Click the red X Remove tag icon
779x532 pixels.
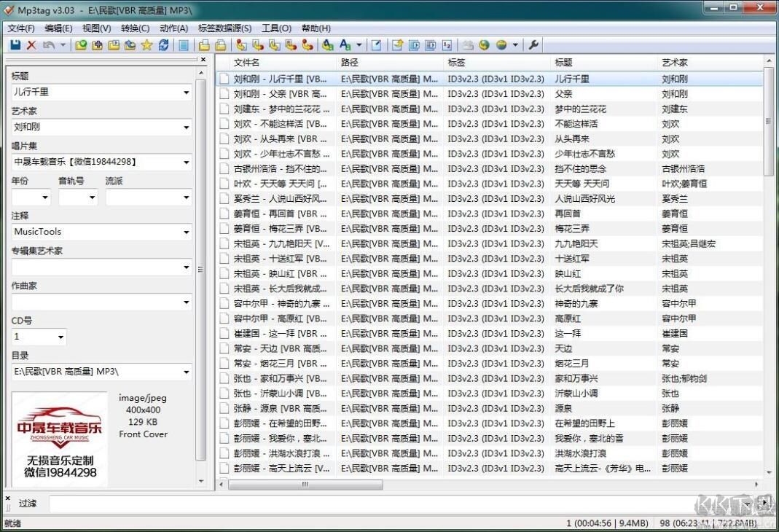(x=32, y=45)
